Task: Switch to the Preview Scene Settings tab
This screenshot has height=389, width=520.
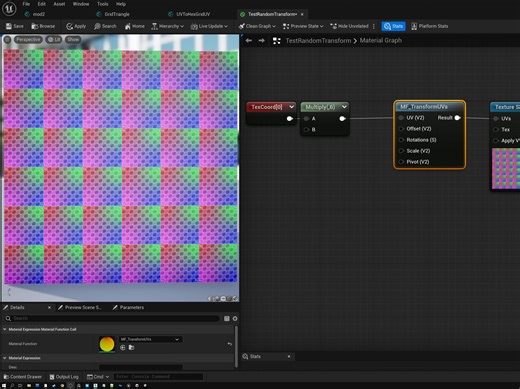Action: tap(79, 307)
